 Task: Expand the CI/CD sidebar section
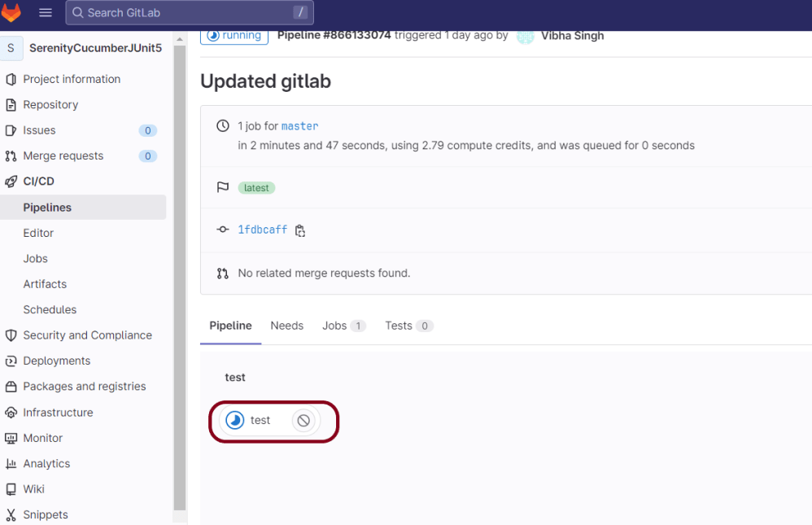38,182
